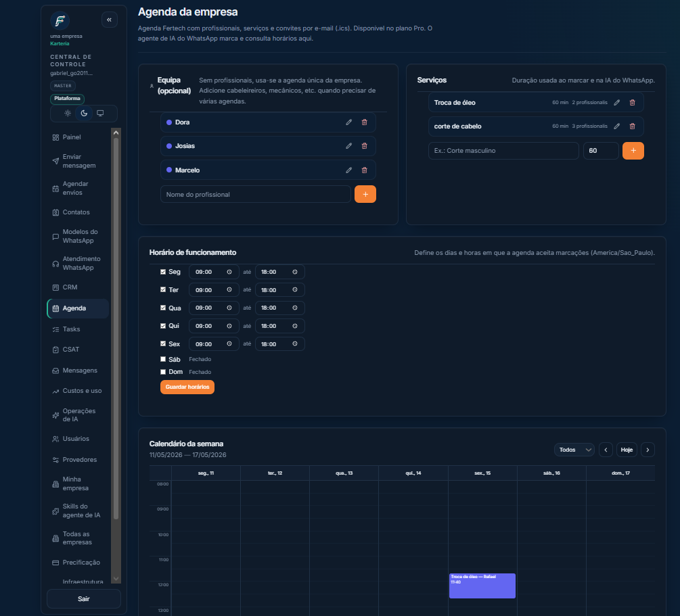This screenshot has width=680, height=616.
Task: Edit the corte de cabelo service
Action: (616, 126)
